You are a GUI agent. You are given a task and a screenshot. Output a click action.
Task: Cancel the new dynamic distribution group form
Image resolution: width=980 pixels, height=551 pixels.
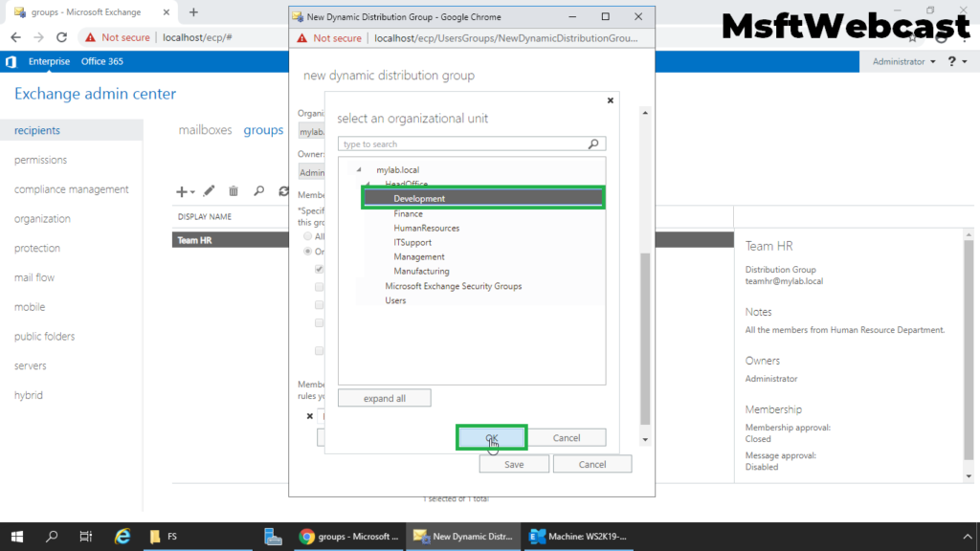point(591,464)
